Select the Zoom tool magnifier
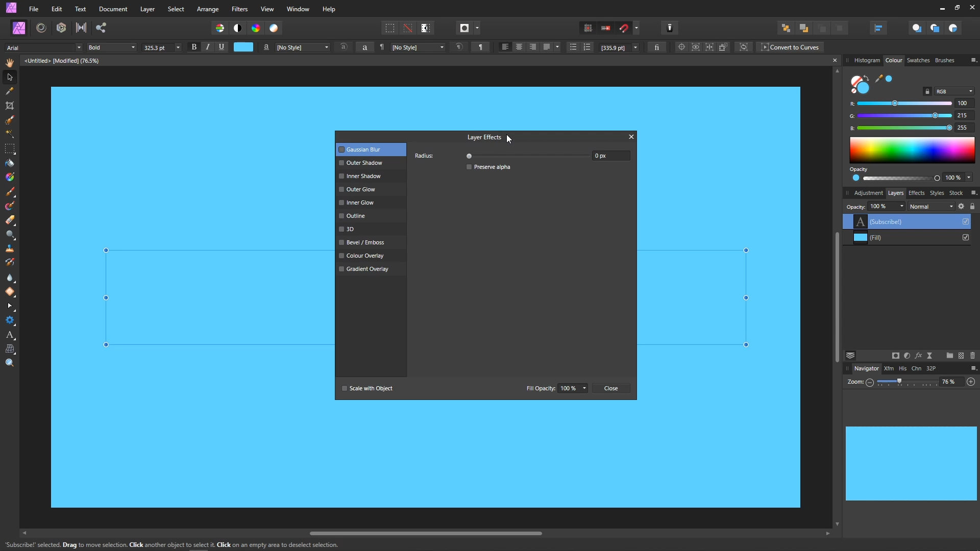The height and width of the screenshot is (551, 980). [x=10, y=363]
